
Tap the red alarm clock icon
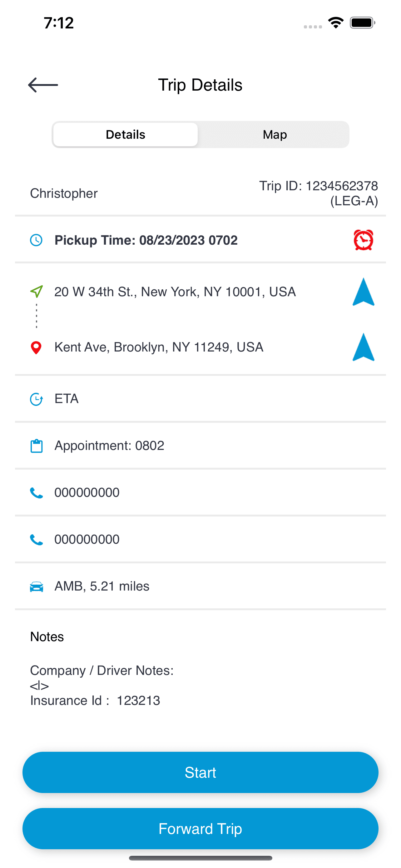(x=363, y=240)
